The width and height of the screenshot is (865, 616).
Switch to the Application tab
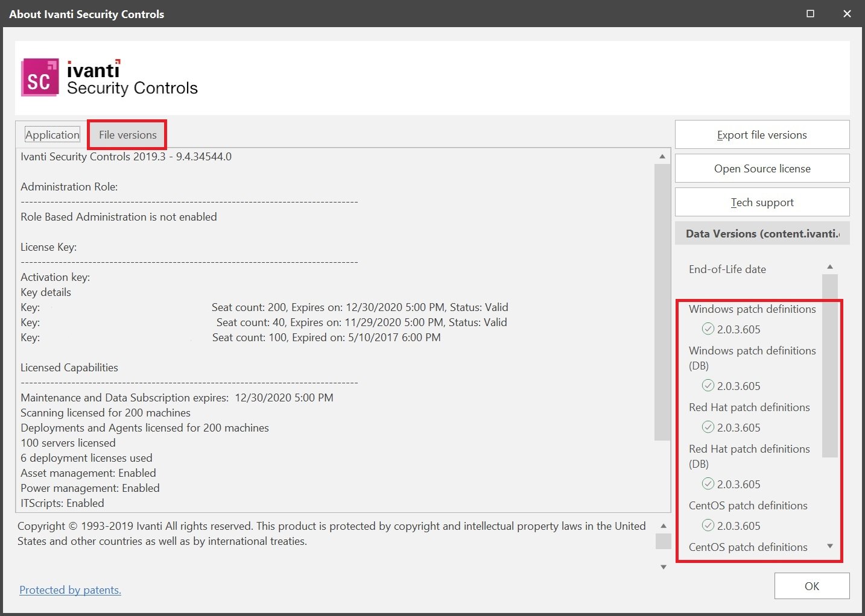pyautogui.click(x=52, y=134)
